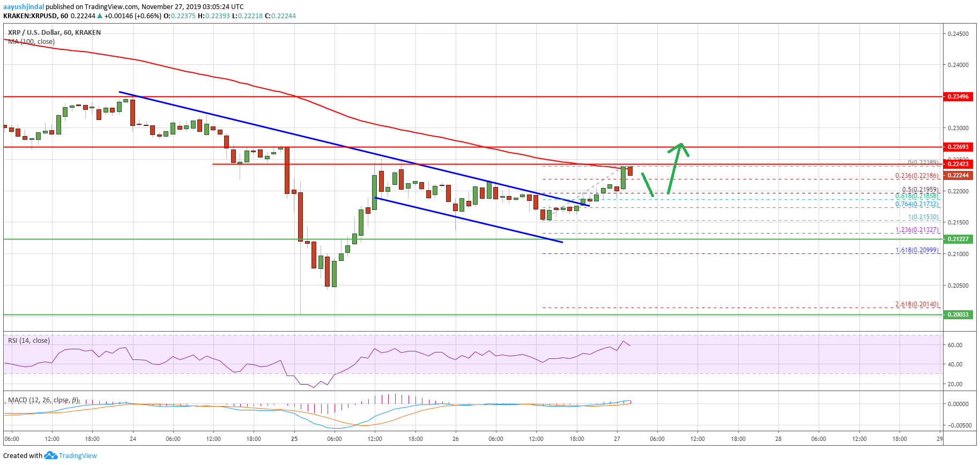The height and width of the screenshot is (465, 980).
Task: Select the 0.236(0.22186) Fibonacci label
Action: pos(917,176)
